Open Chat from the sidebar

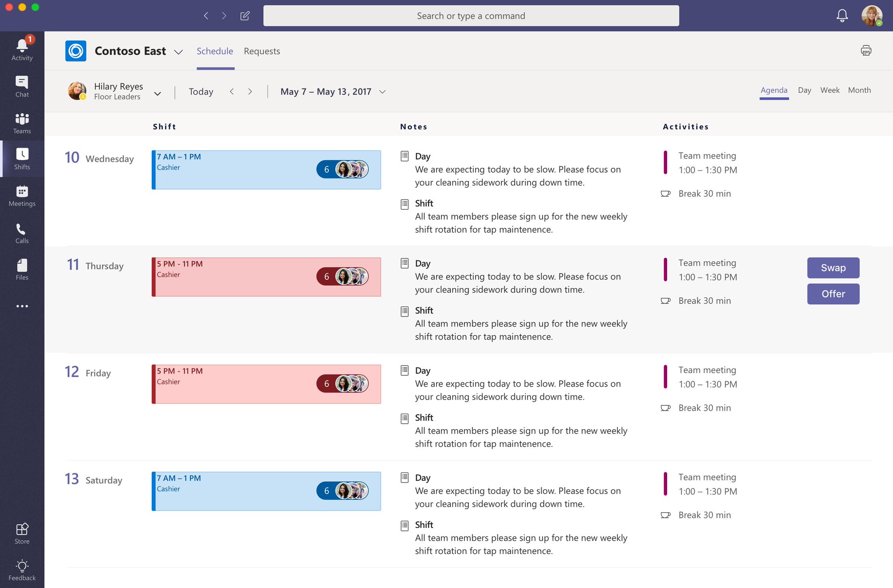click(x=22, y=87)
